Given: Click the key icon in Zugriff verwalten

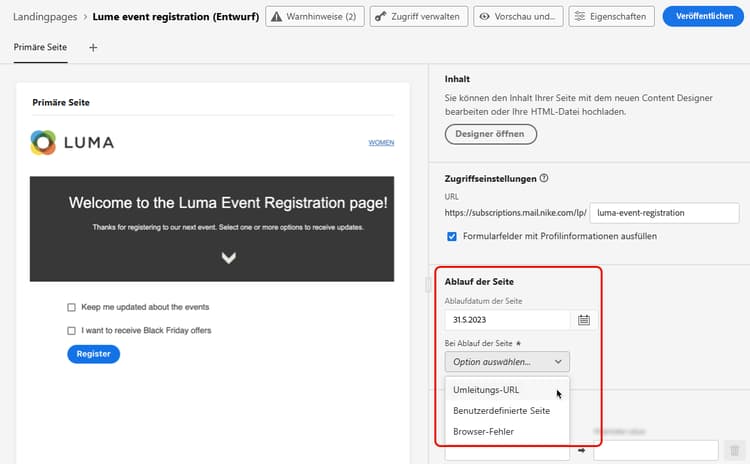Looking at the screenshot, I should click(x=380, y=16).
